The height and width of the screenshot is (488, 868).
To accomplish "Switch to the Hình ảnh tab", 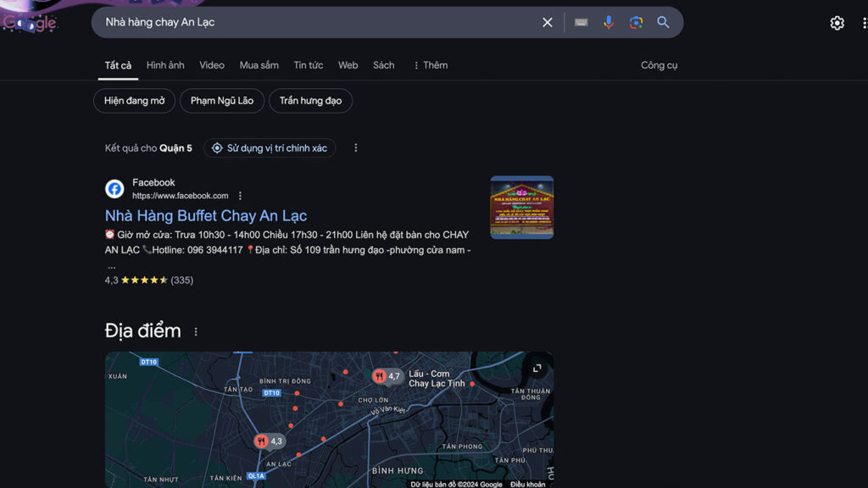I will click(x=165, y=65).
